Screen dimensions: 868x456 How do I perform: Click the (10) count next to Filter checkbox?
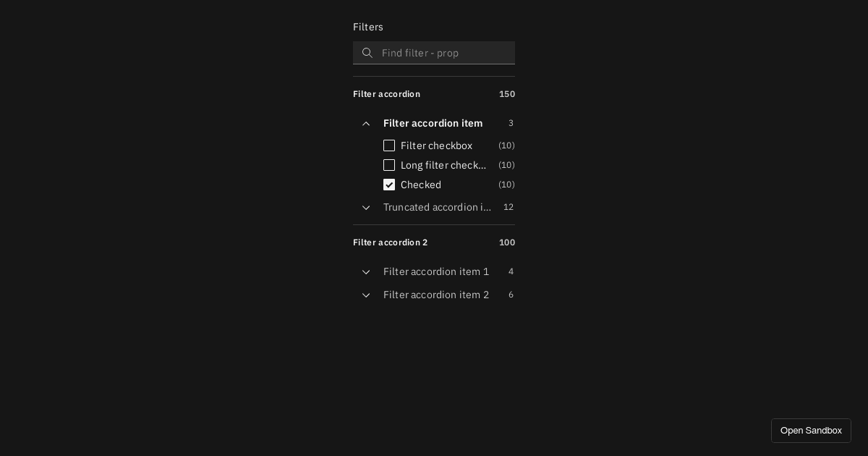pyautogui.click(x=506, y=145)
